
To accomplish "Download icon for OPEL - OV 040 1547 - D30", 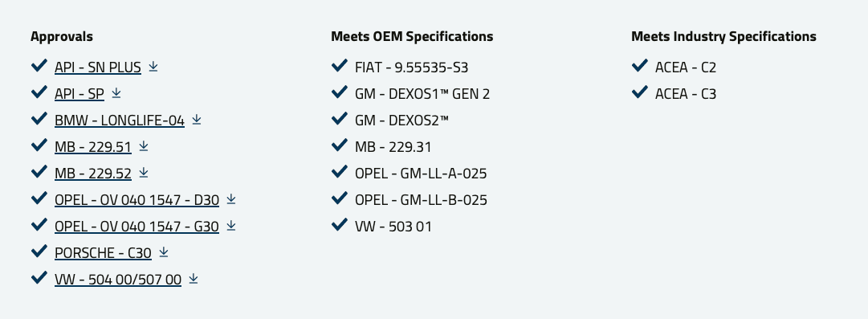I will pos(231,199).
